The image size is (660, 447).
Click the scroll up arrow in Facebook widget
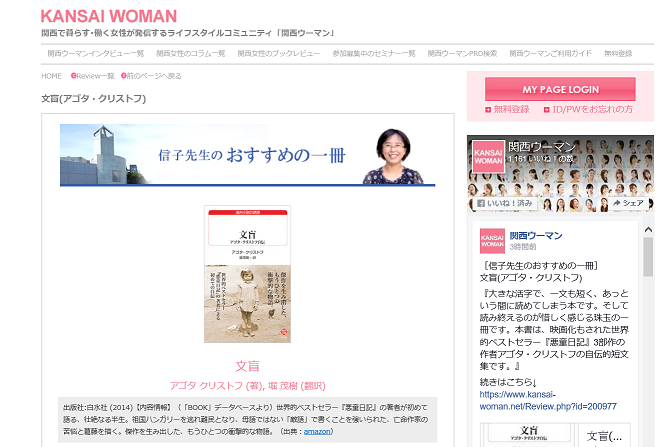click(648, 230)
